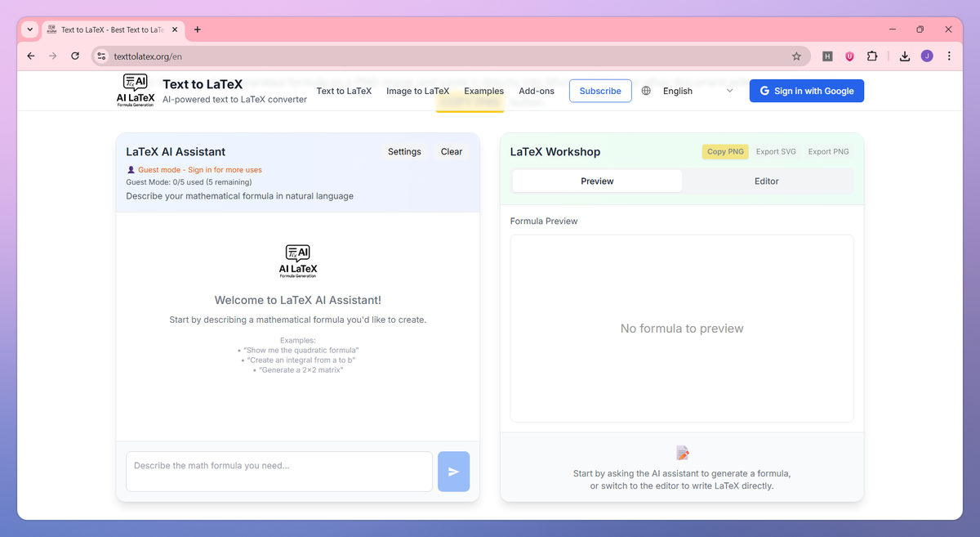Image resolution: width=980 pixels, height=537 pixels.
Task: Open the H extension icon
Action: point(827,56)
